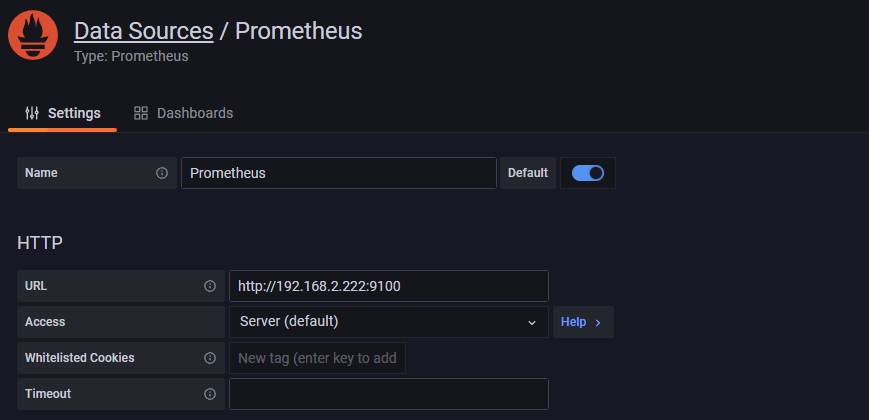The image size is (869, 420).
Task: Click the arrow icon next to Help
Action: point(598,322)
